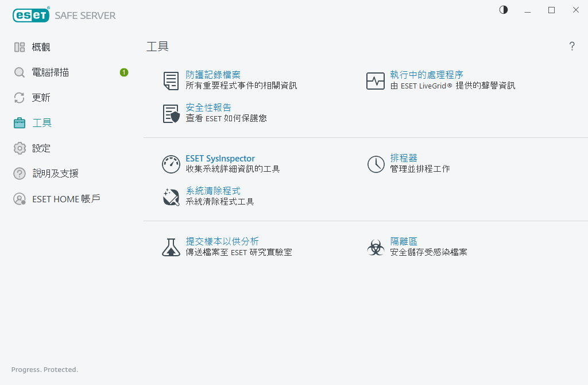Open 提交樣本以供分析 flask icon
The image size is (588, 385).
click(171, 247)
